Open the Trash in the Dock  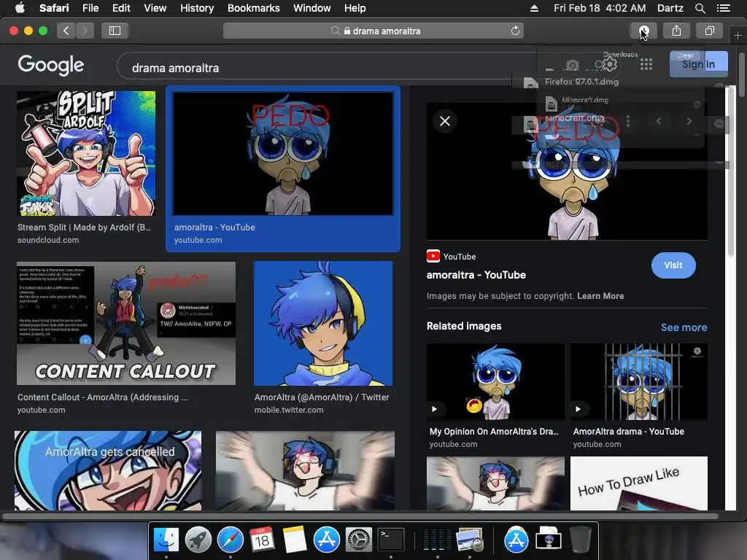click(x=580, y=540)
